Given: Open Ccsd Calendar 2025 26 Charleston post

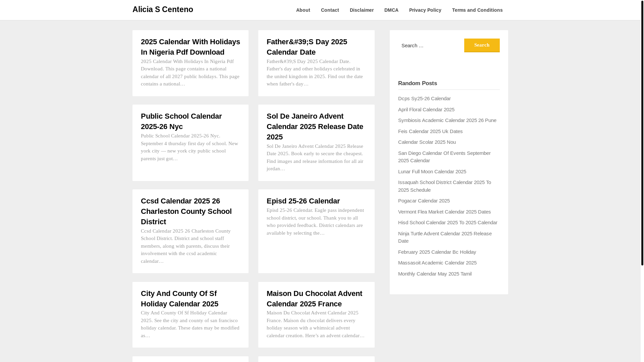Looking at the screenshot, I should pos(186,211).
